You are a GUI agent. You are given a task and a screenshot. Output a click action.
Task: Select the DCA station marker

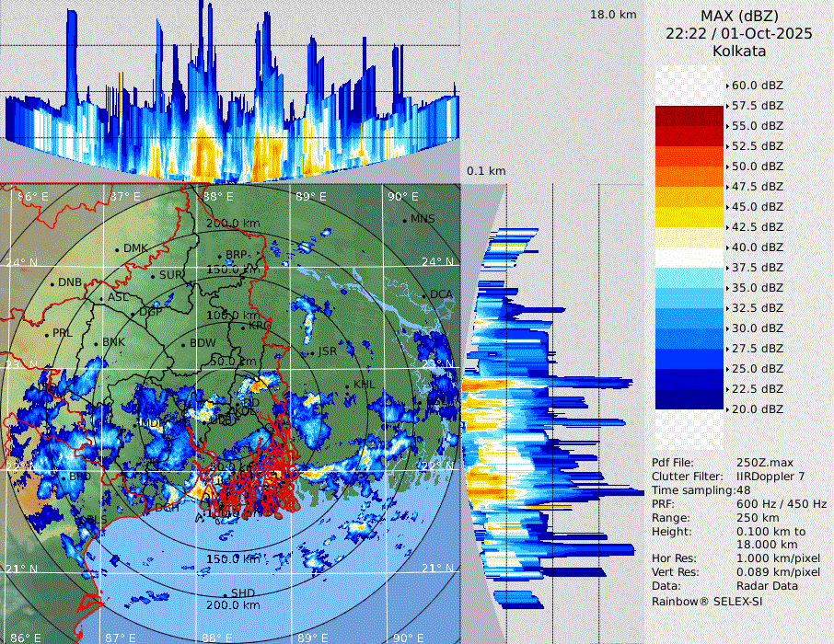[424, 295]
